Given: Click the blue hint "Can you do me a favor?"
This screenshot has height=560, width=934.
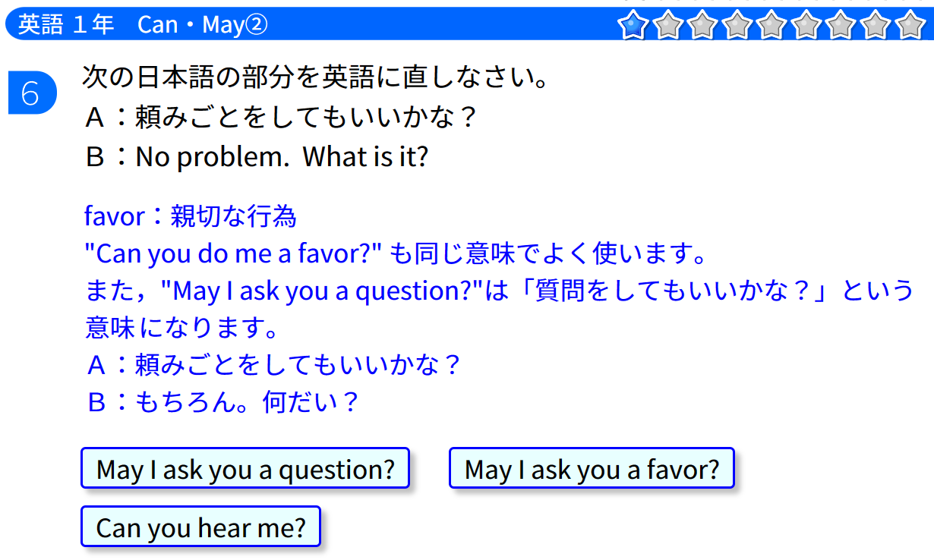Looking at the screenshot, I should (x=232, y=253).
